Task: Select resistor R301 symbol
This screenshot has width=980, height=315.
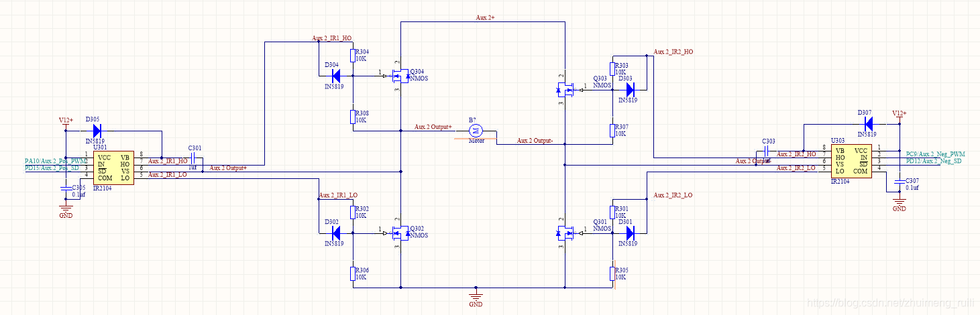Action: [612, 212]
